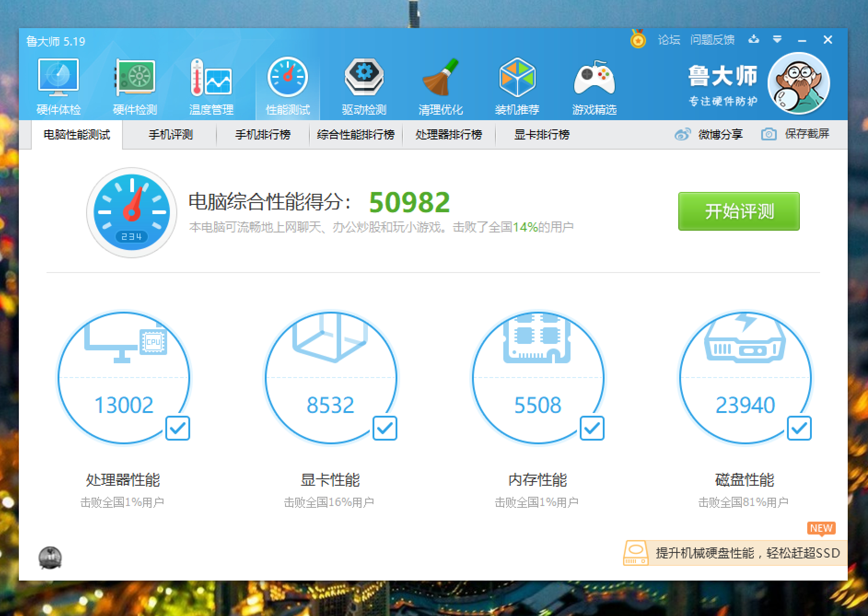Switch to 综合性能排行榜 tab
The height and width of the screenshot is (616, 868).
[x=356, y=134]
